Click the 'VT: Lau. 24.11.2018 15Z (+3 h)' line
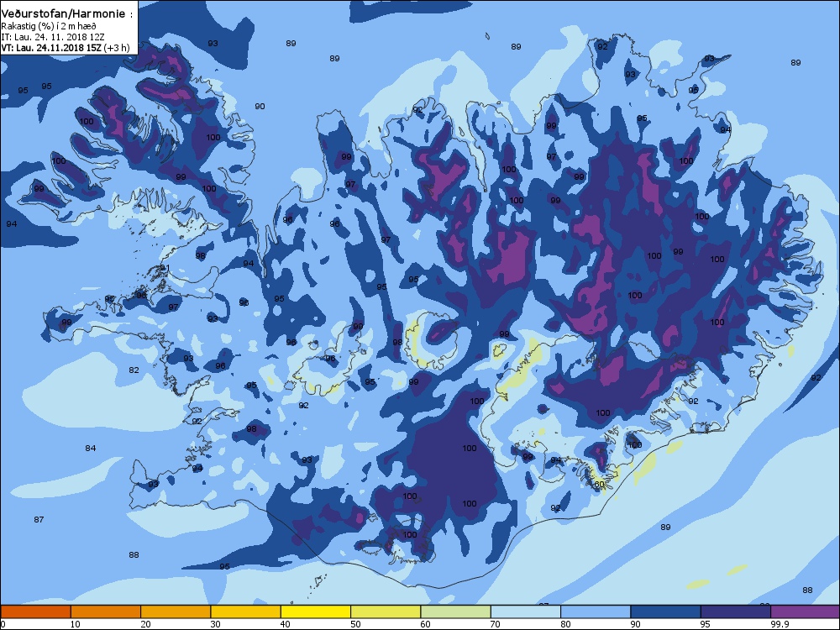 click(x=66, y=48)
